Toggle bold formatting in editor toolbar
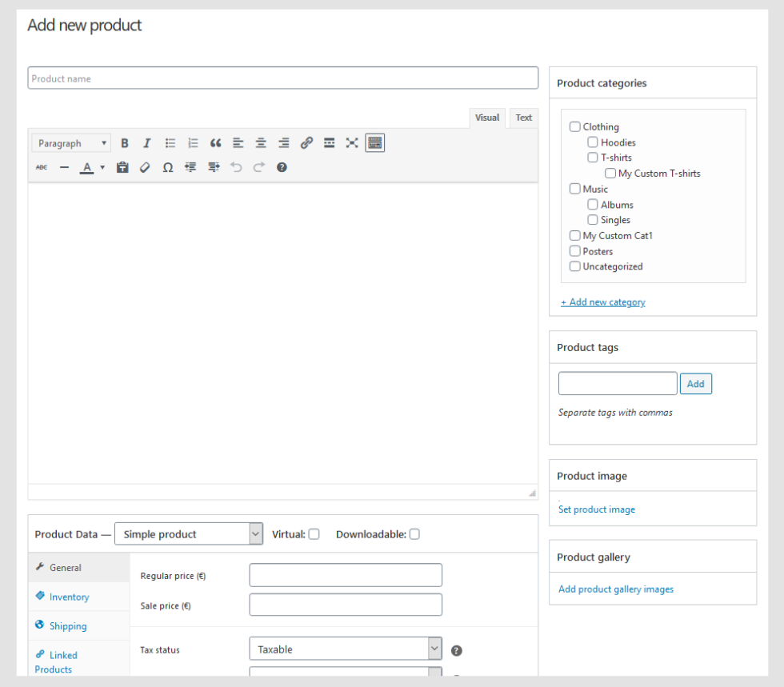Image resolution: width=784 pixels, height=687 pixels. click(x=125, y=143)
